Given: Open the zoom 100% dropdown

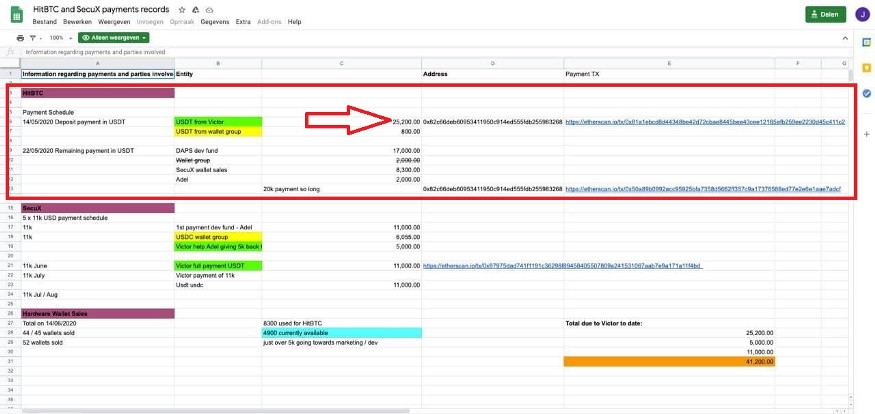Looking at the screenshot, I should click(x=61, y=38).
